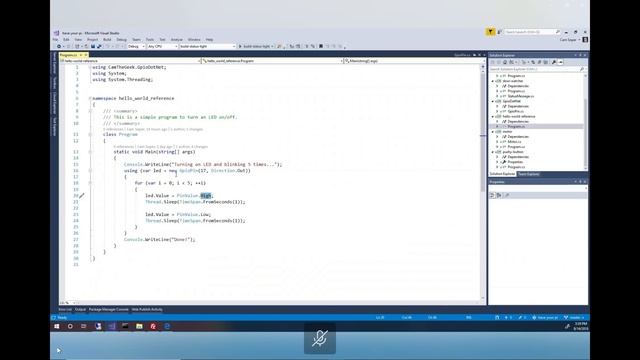The image size is (640, 360).
Task: Click the CodeLens references link above Main method
Action: (124, 147)
